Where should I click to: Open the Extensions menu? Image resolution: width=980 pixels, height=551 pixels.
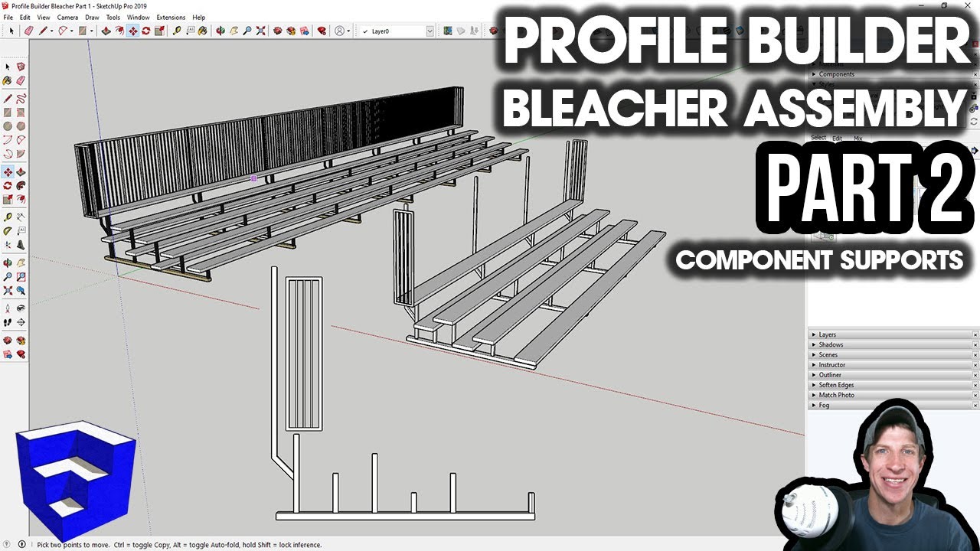pyautogui.click(x=171, y=17)
